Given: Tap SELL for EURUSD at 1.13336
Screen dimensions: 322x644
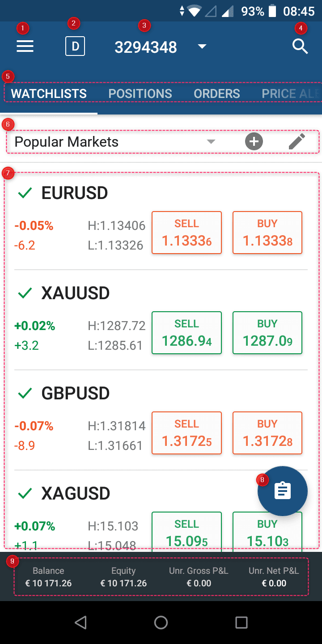Looking at the screenshot, I should click(x=186, y=233).
